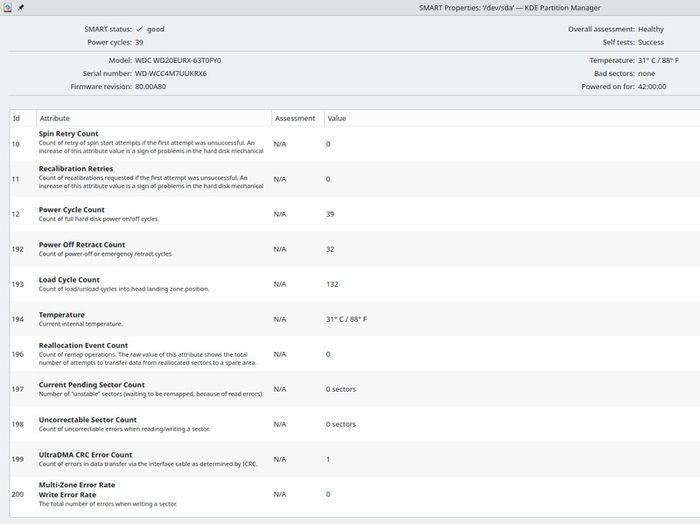Click value 1 in UltraDMA CRC row
Viewport: 700px width, 524px height.
coord(328,459)
